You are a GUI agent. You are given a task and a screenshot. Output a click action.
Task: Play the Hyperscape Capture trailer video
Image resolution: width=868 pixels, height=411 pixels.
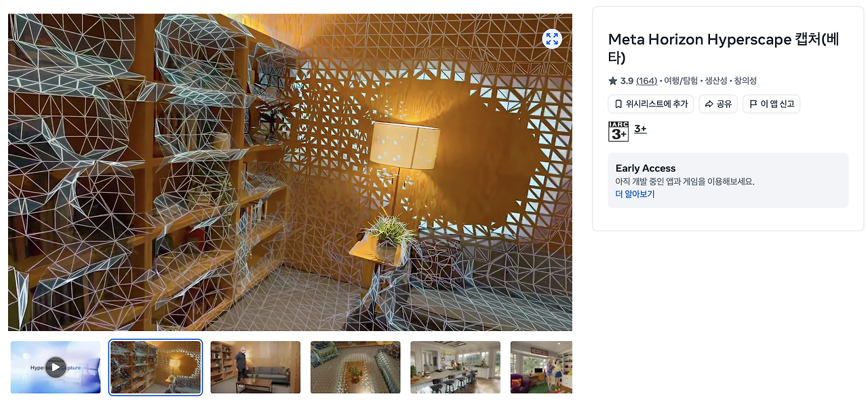tap(56, 368)
